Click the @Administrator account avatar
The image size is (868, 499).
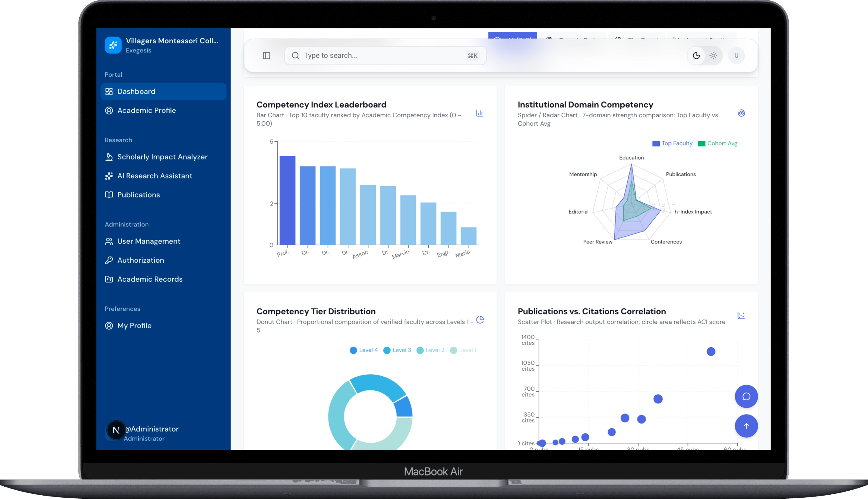click(116, 430)
